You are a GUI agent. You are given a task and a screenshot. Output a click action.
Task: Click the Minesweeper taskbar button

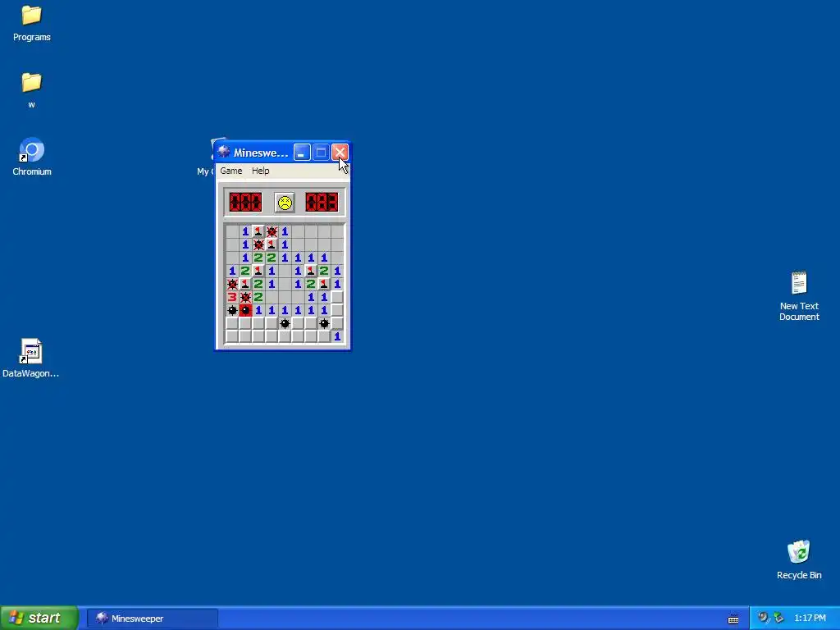152,619
